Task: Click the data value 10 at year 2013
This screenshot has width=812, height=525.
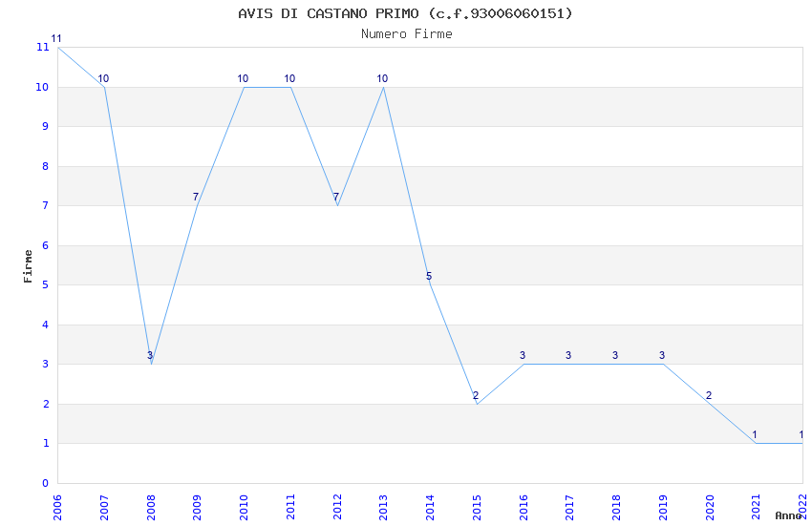Action: pos(382,78)
